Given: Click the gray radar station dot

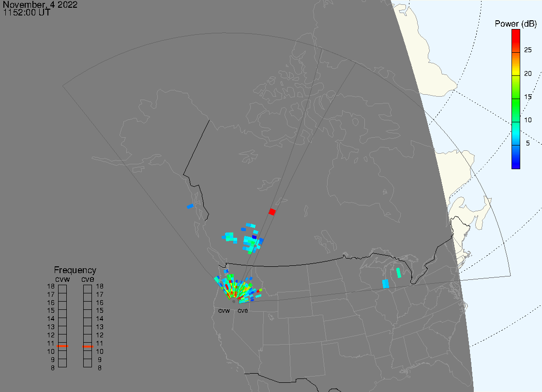Looking at the screenshot, I should (234, 302).
